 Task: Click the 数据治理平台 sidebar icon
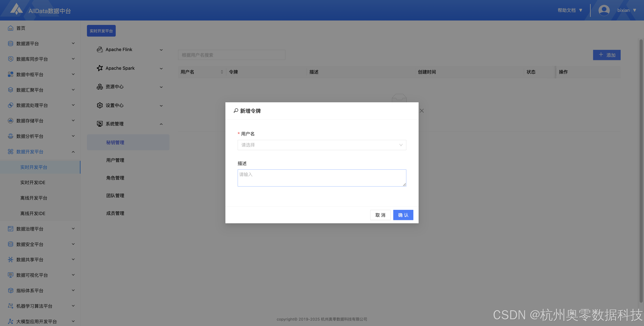tap(10, 229)
